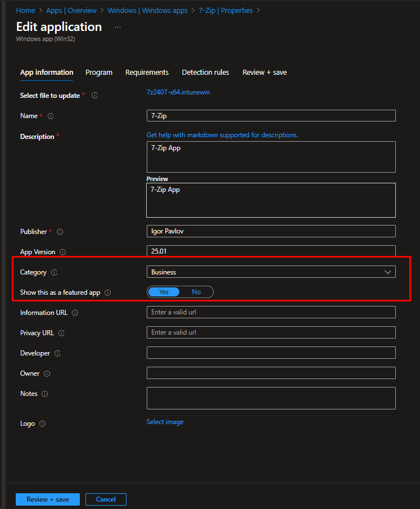Switch to the Program tab
Screen dimensions: 420x509
(x=98, y=73)
